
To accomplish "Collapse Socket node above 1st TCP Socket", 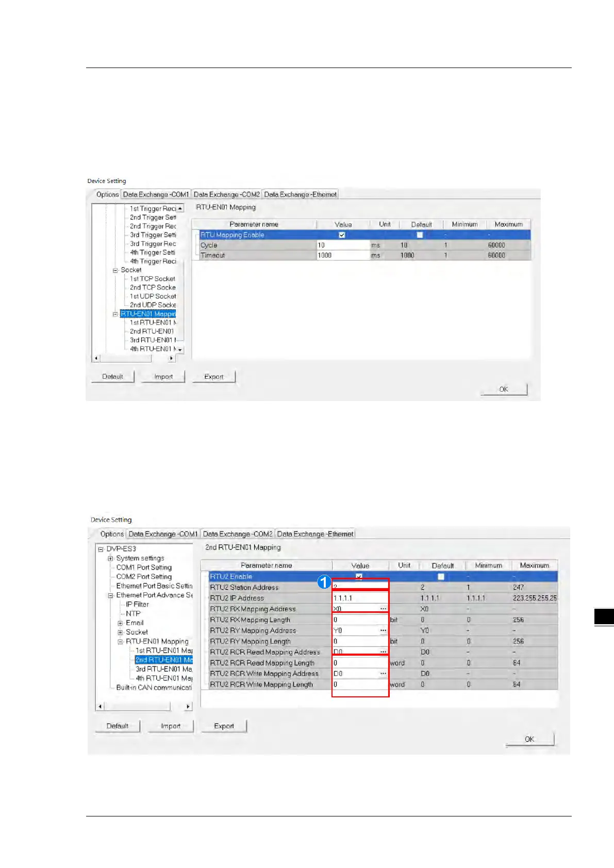I will coord(115,270).
